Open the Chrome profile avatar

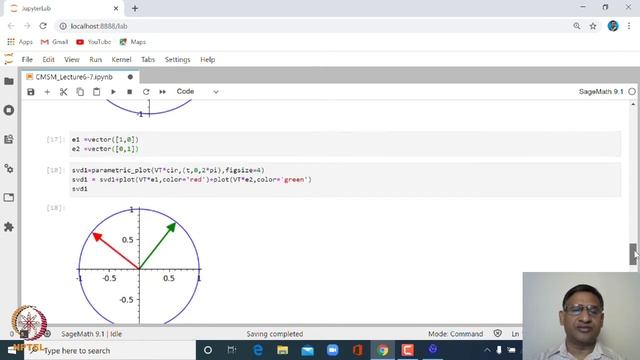click(613, 26)
